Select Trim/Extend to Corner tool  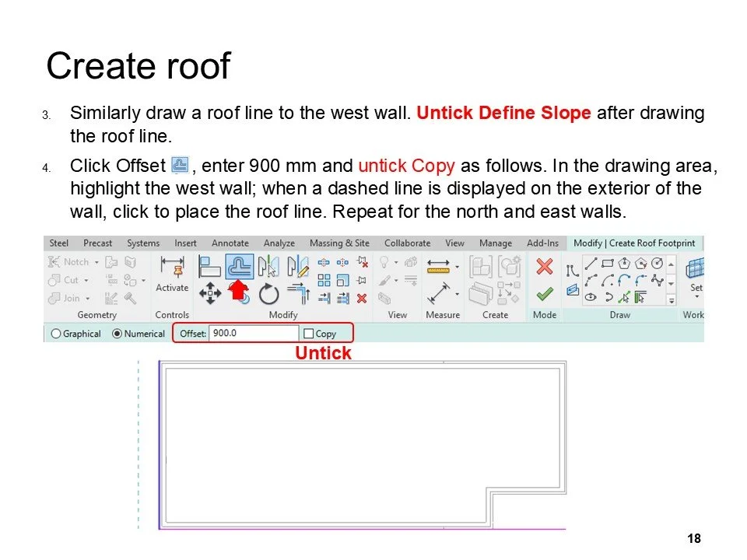[299, 293]
